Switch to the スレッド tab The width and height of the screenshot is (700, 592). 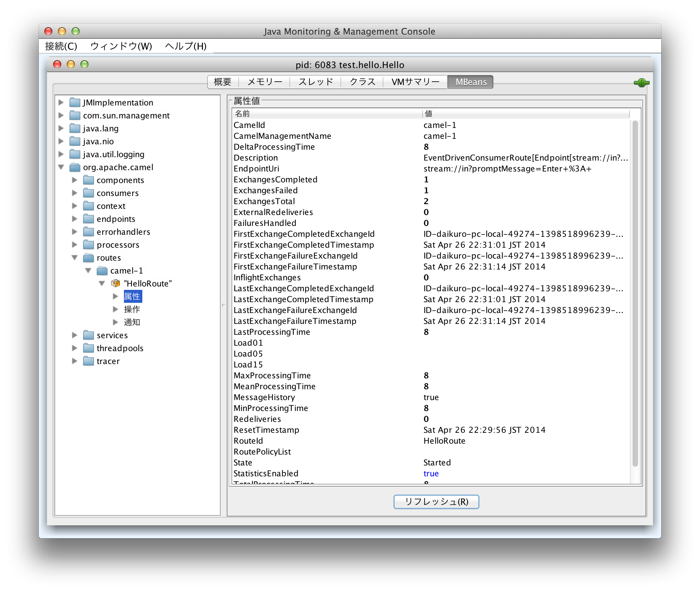click(x=316, y=82)
